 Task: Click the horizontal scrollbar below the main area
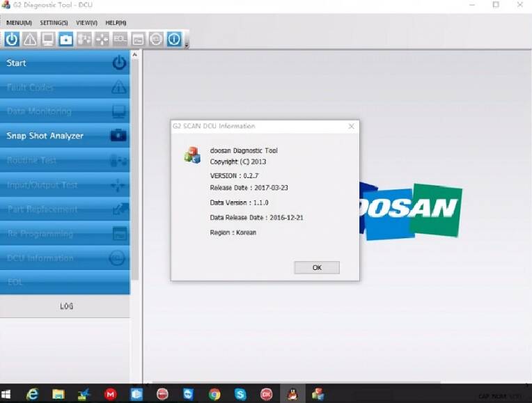pos(295,383)
